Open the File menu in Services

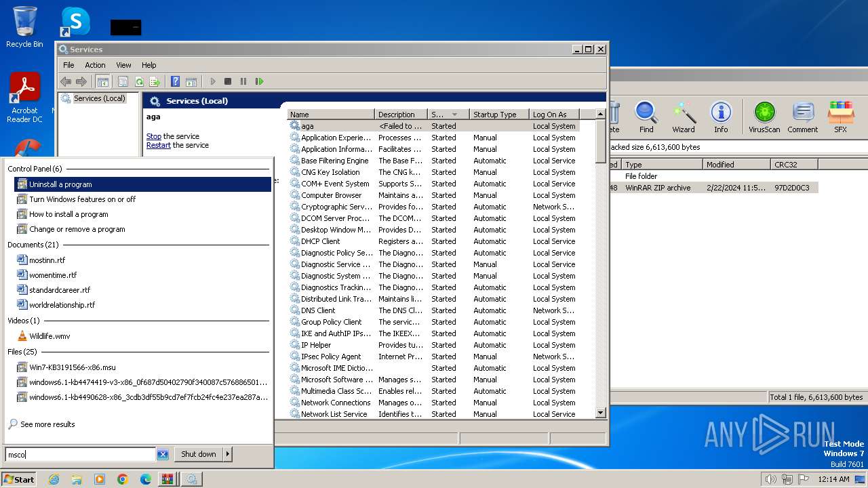click(x=68, y=65)
